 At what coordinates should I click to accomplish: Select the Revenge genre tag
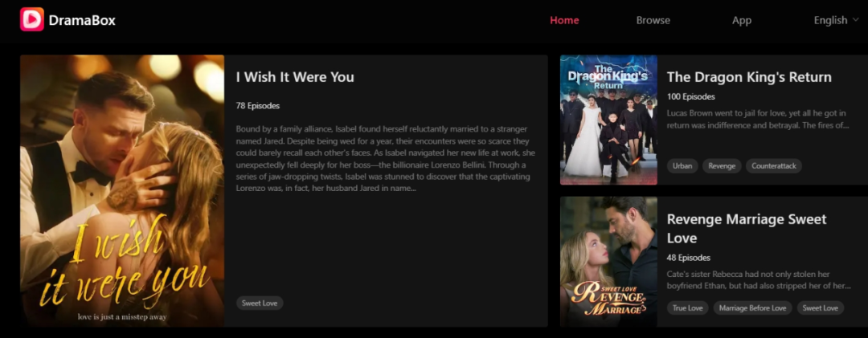click(722, 166)
